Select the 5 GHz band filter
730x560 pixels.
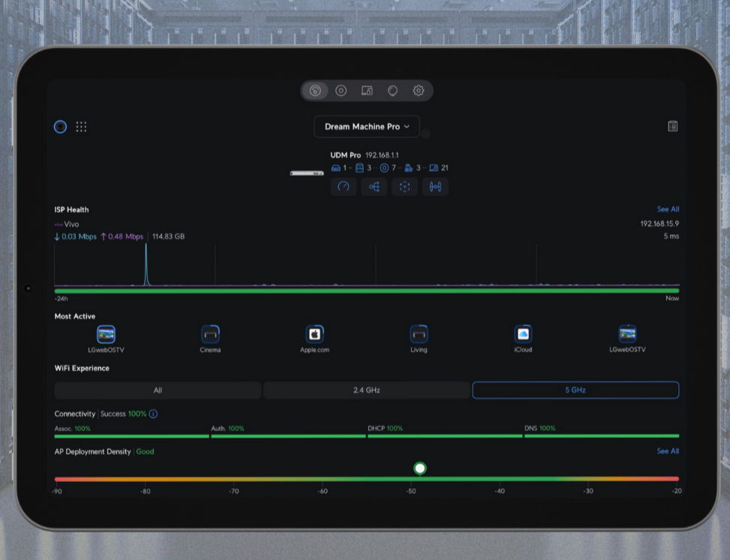pyautogui.click(x=575, y=390)
